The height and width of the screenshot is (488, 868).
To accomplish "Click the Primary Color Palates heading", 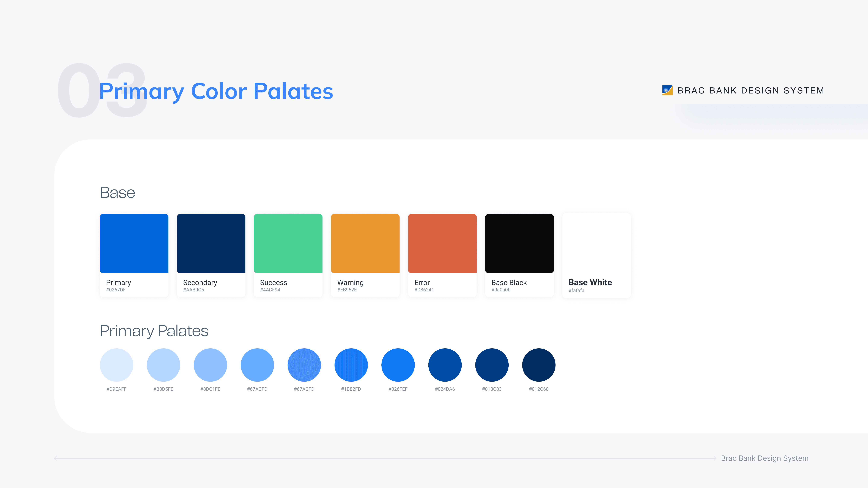I will pos(216,91).
